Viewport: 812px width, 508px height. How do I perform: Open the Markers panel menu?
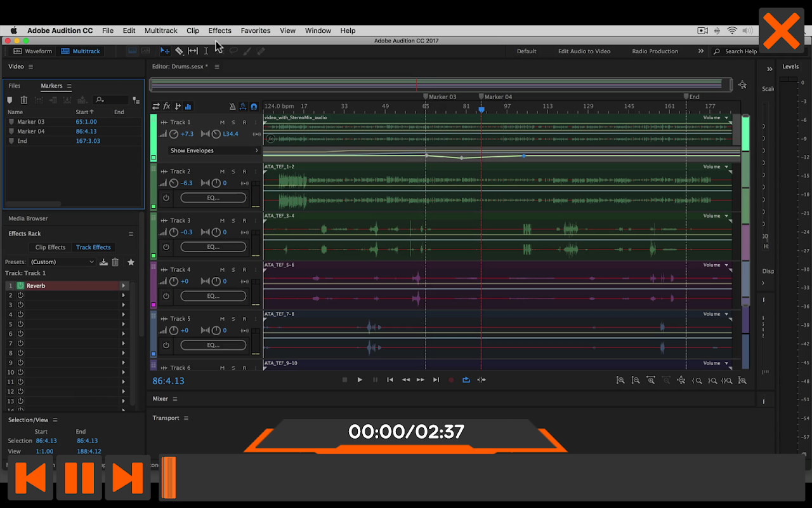coord(69,86)
